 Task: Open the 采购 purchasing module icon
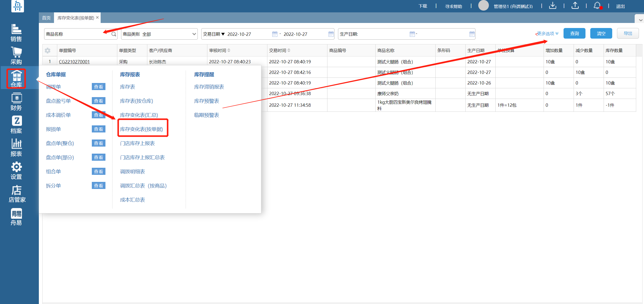pos(16,56)
